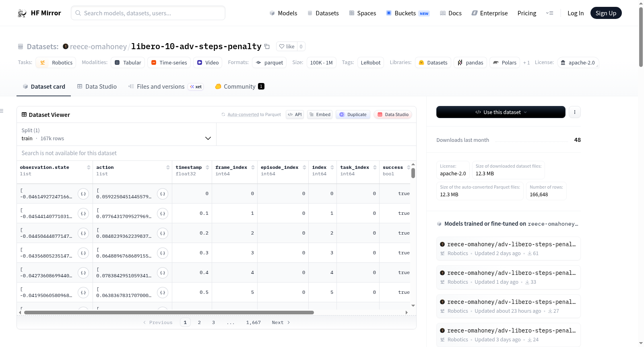Click the HF Mirror logo
This screenshot has width=644, height=347.
39,13
